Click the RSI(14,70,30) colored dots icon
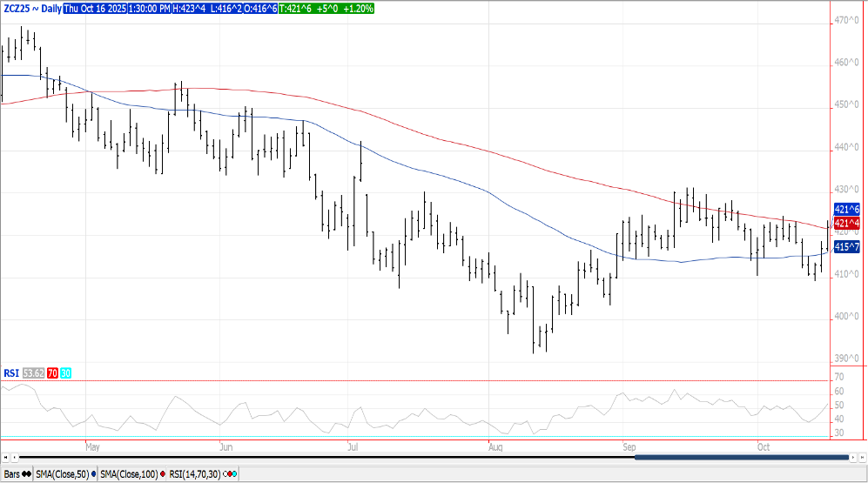This screenshot has width=868, height=483. click(232, 474)
